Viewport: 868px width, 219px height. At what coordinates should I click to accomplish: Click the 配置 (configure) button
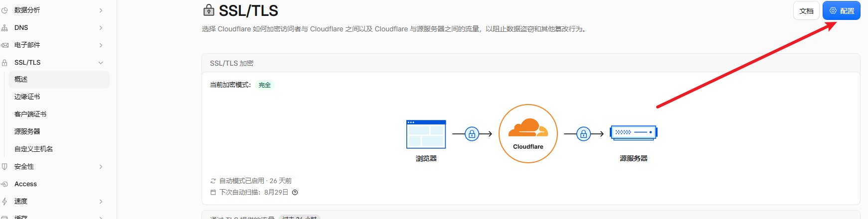pos(841,11)
